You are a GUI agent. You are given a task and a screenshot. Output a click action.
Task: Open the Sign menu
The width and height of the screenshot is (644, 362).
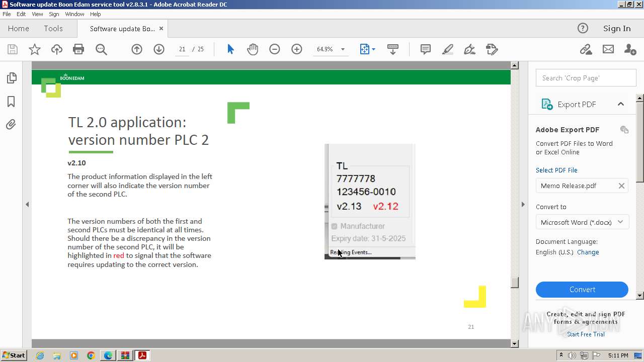54,14
